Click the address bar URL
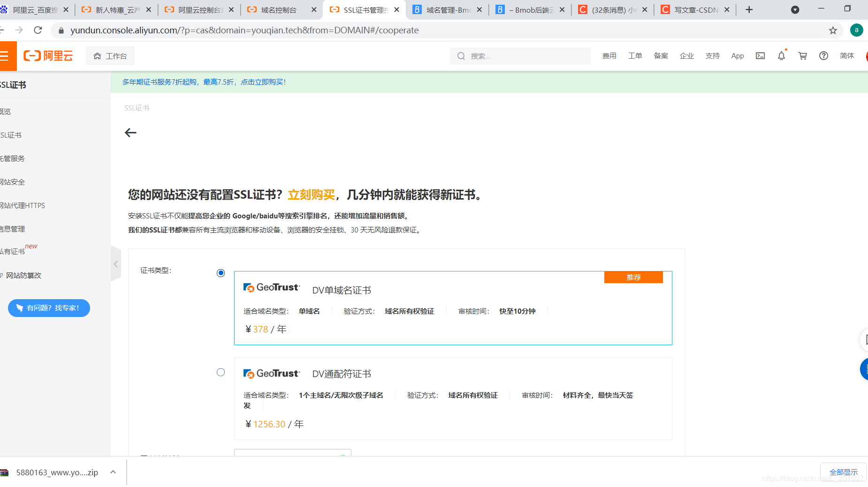 coord(244,31)
